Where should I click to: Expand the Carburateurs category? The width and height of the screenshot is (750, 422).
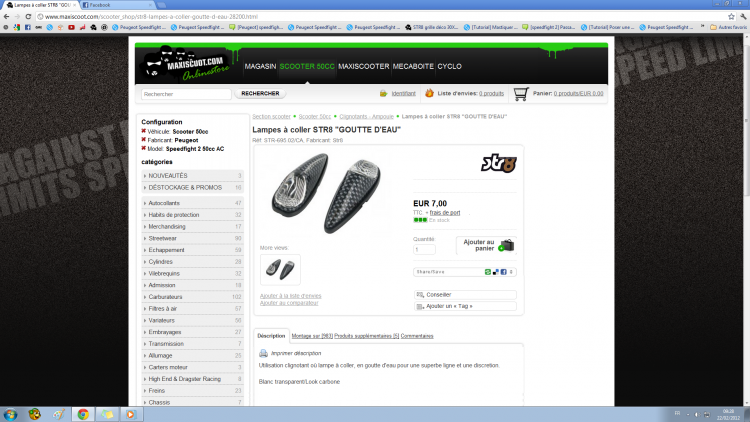coord(145,297)
